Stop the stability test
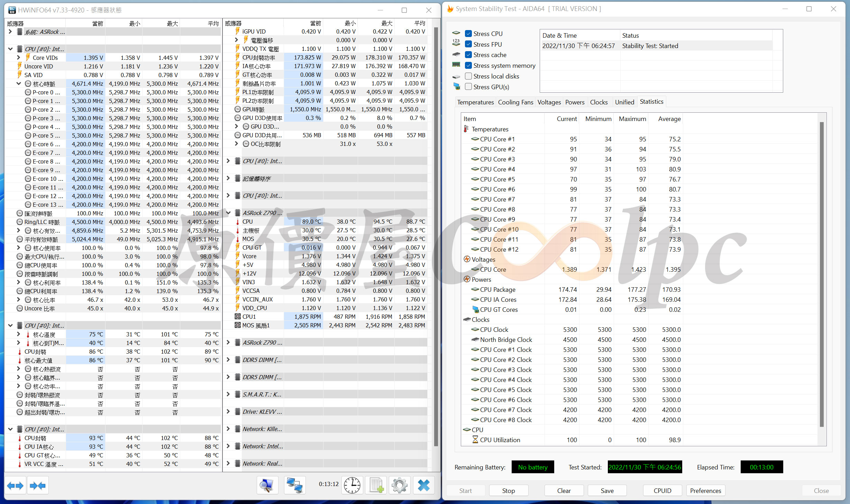The height and width of the screenshot is (504, 850). coord(508,491)
